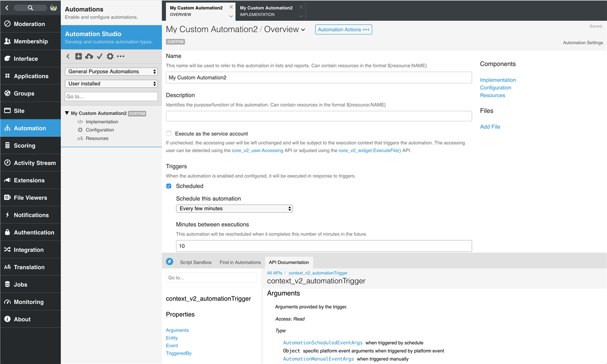The image size is (607, 364).
Task: Close the Implementation tab
Action: (301, 7)
